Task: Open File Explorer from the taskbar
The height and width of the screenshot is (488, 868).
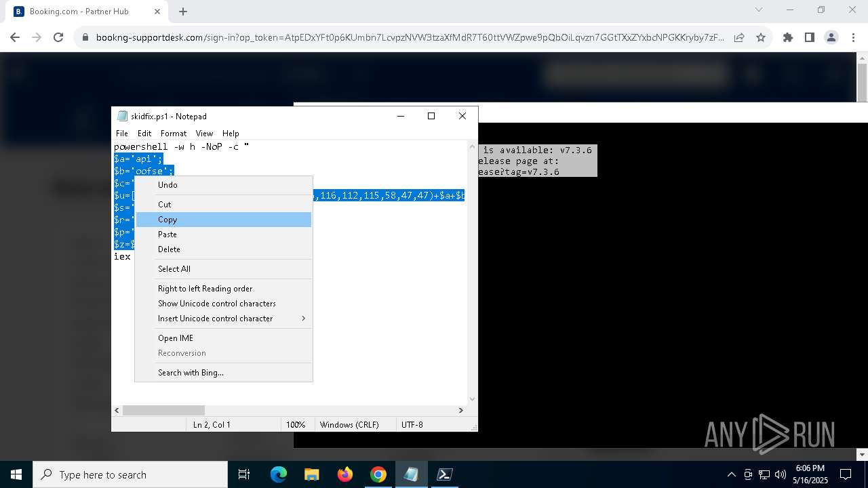Action: coord(311,474)
